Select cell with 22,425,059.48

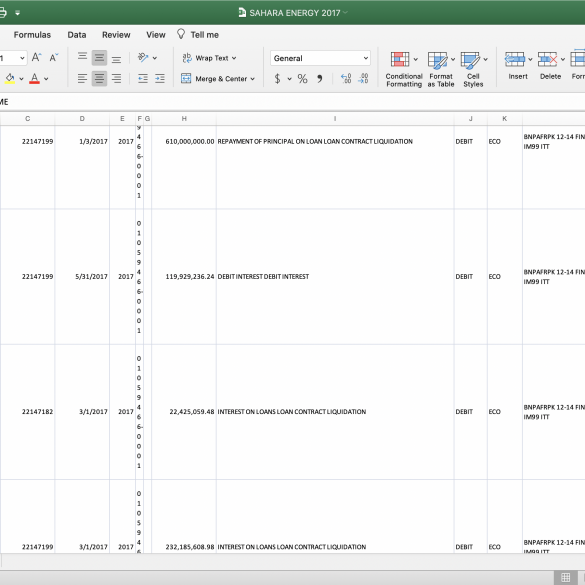click(184, 412)
